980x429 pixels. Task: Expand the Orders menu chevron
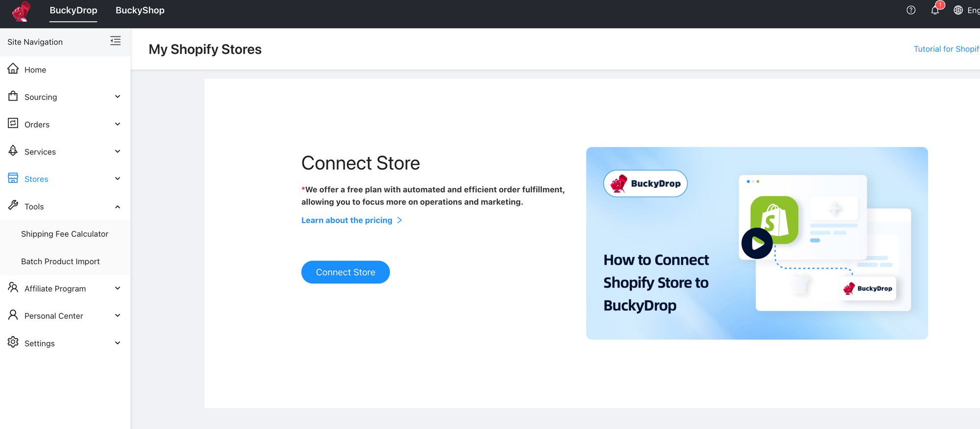pyautogui.click(x=118, y=124)
